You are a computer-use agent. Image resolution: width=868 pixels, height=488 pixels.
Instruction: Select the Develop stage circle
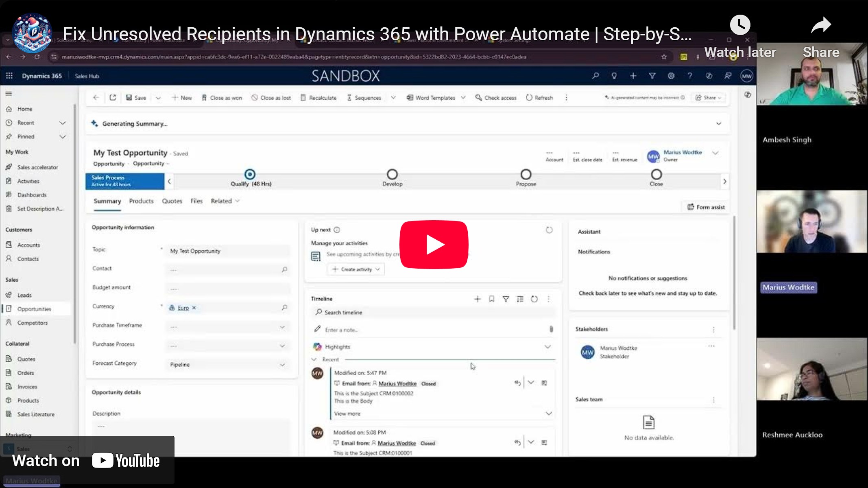pos(392,175)
